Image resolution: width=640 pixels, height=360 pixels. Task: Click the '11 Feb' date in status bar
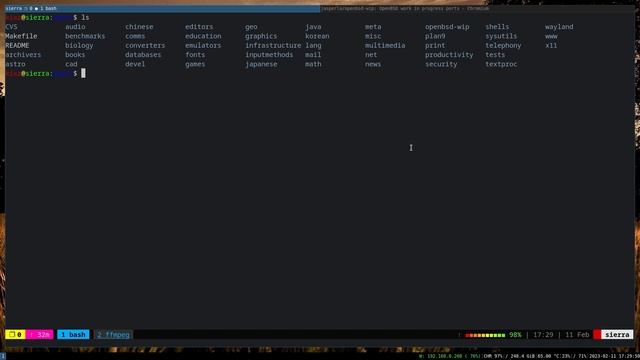[x=577, y=335]
